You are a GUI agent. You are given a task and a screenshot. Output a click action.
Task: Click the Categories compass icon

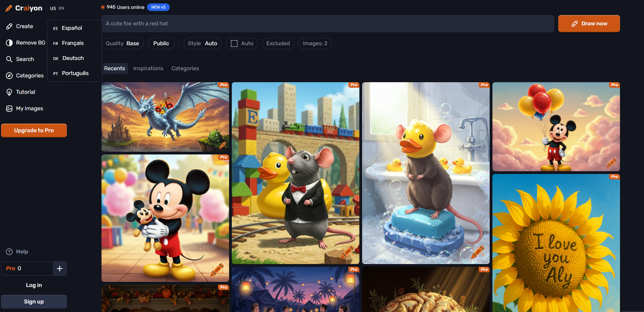[x=9, y=76]
